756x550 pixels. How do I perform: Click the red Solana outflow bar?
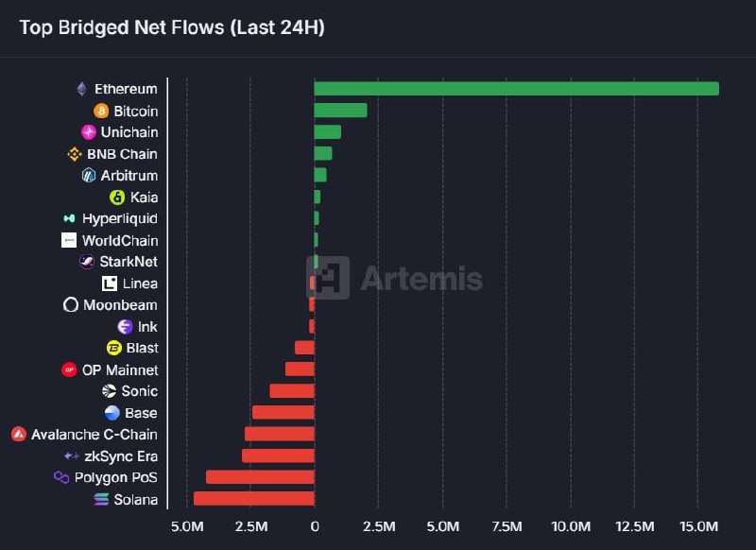point(254,498)
